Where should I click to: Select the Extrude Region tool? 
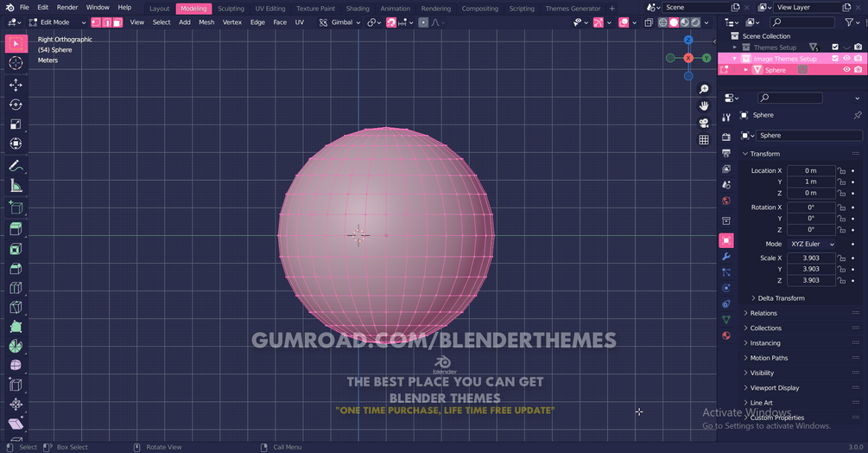point(16,229)
